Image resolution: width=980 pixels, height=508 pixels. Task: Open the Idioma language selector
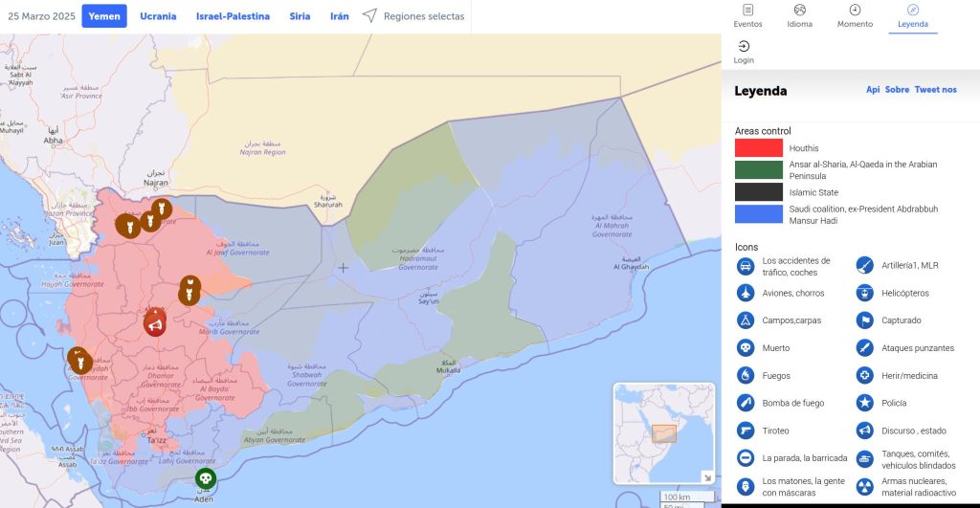click(x=799, y=10)
